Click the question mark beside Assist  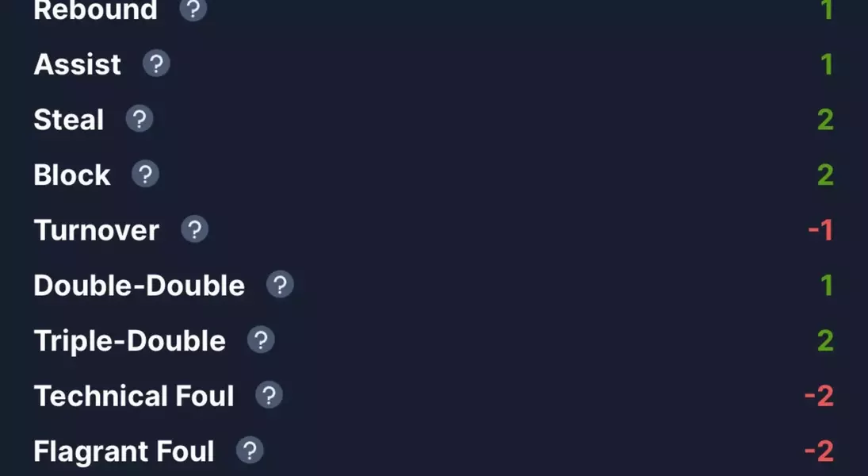(x=156, y=63)
